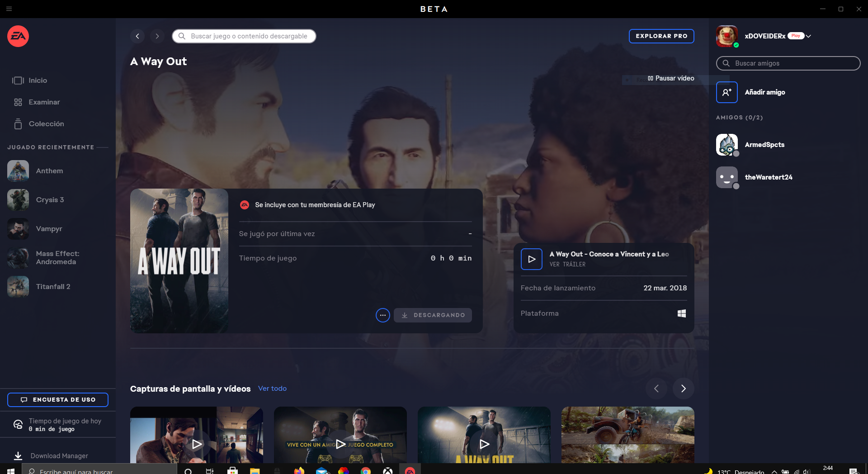Screen dimensions: 868x474
Task: Open the dirt bike screenshot thumbnail
Action: (628, 435)
